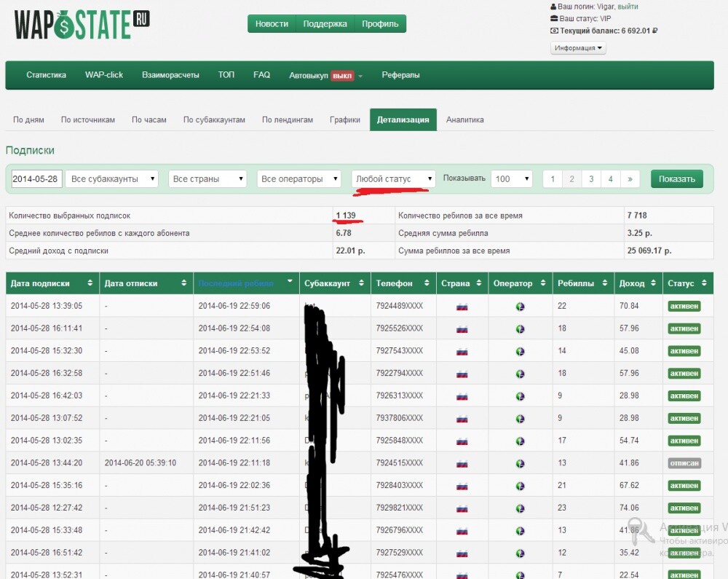
Task: Click the выйти logout link
Action: point(628,7)
